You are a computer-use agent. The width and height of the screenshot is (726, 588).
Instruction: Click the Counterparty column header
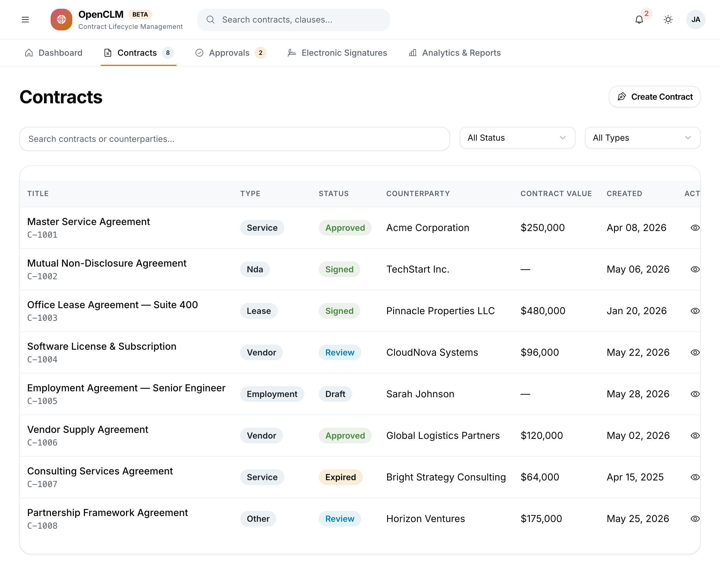(418, 194)
